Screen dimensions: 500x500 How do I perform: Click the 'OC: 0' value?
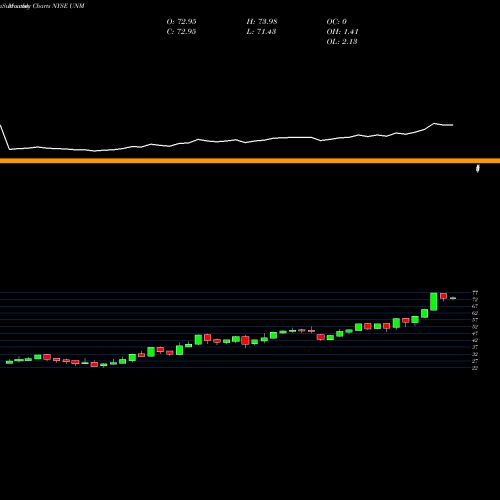[337, 22]
